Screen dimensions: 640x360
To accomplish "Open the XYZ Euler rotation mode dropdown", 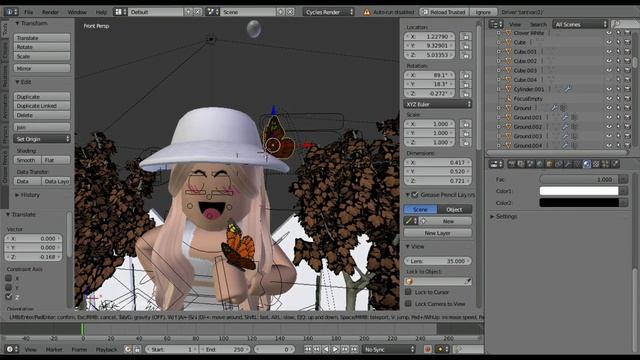I will [438, 104].
